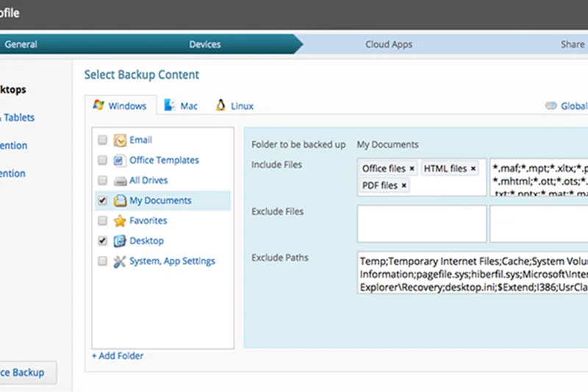Toggle the Global switch
The width and height of the screenshot is (588, 392).
pos(551,106)
